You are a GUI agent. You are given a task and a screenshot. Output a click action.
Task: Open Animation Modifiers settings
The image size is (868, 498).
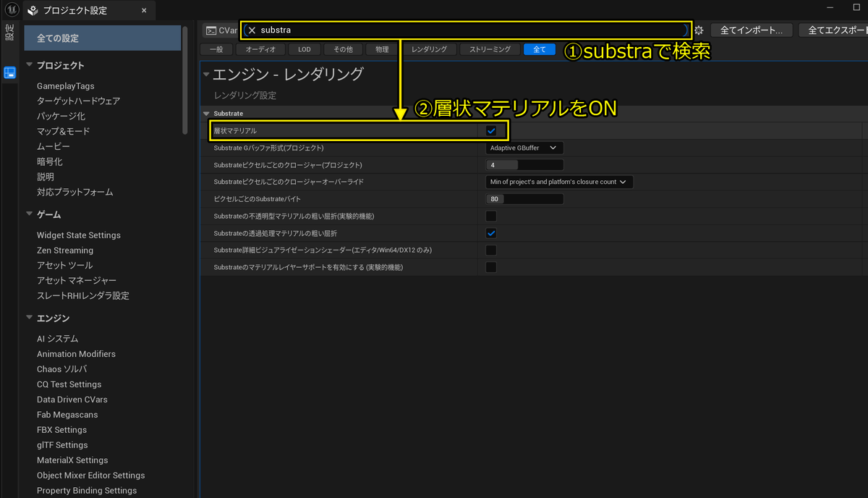(76, 354)
